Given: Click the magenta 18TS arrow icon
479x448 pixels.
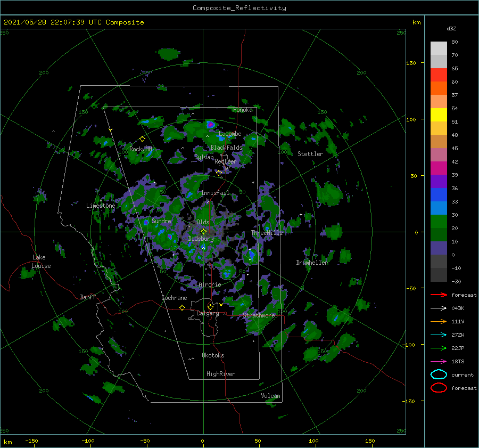Looking at the screenshot, I should pos(439,362).
